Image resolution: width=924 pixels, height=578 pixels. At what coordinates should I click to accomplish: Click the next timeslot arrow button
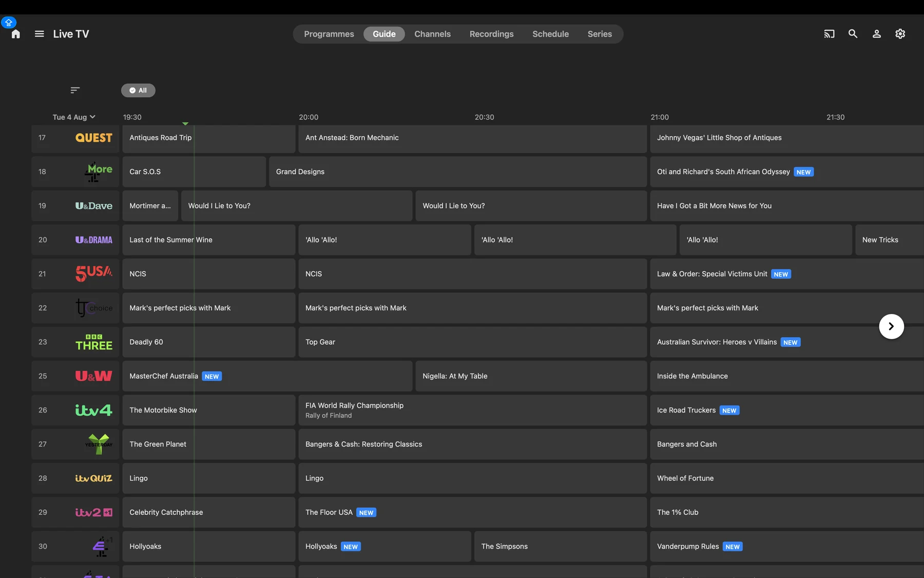[892, 326]
